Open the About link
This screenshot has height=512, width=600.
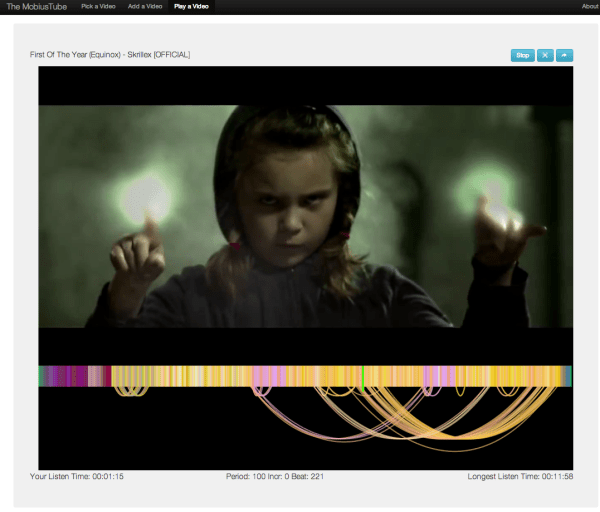pos(590,7)
